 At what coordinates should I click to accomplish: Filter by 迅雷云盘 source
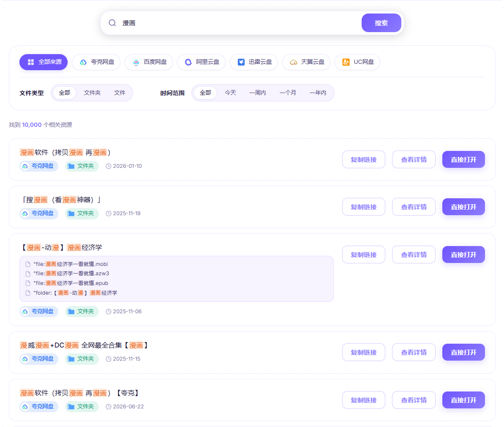(x=254, y=62)
